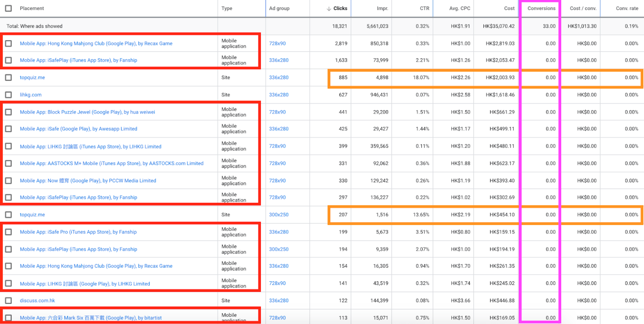Check the Block Puzzle Jewel row checkbox

tap(8, 112)
